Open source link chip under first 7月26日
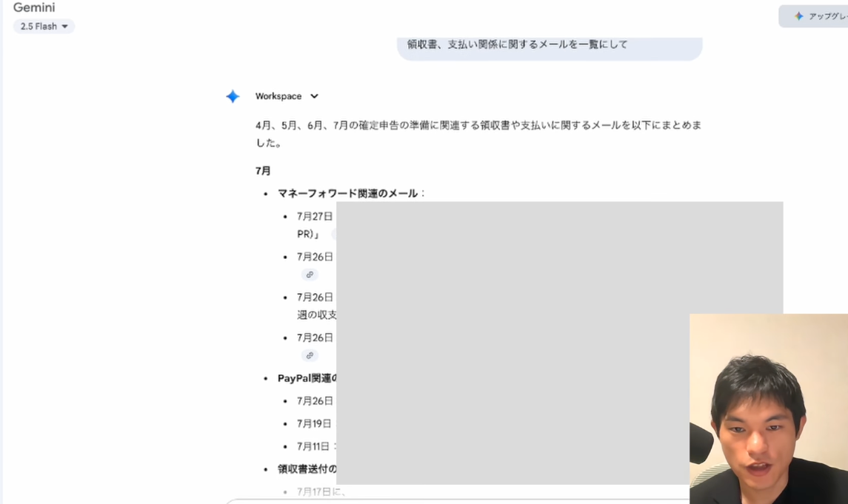Screen dimensions: 848x504 (310, 275)
